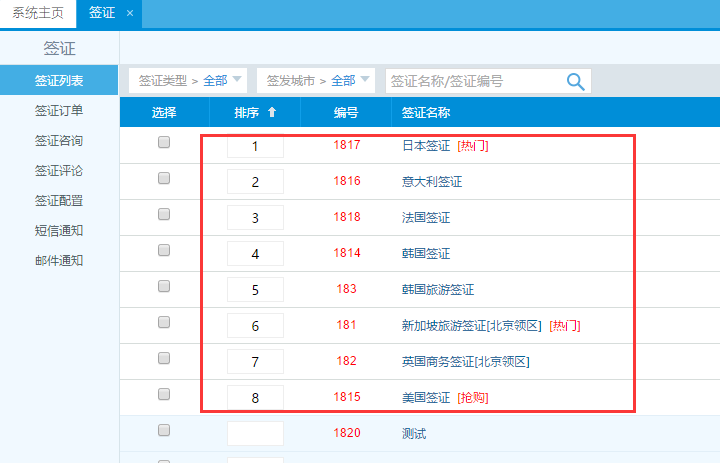The height and width of the screenshot is (463, 720).
Task: Select the checkbox beside 意大利签证
Action: click(164, 180)
